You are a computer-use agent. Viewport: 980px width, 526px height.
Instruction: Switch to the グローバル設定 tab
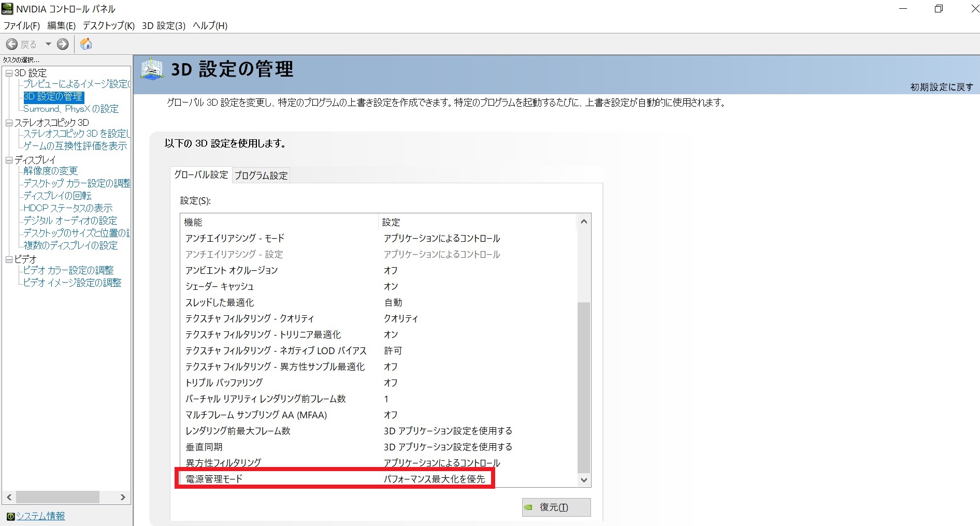pyautogui.click(x=201, y=174)
